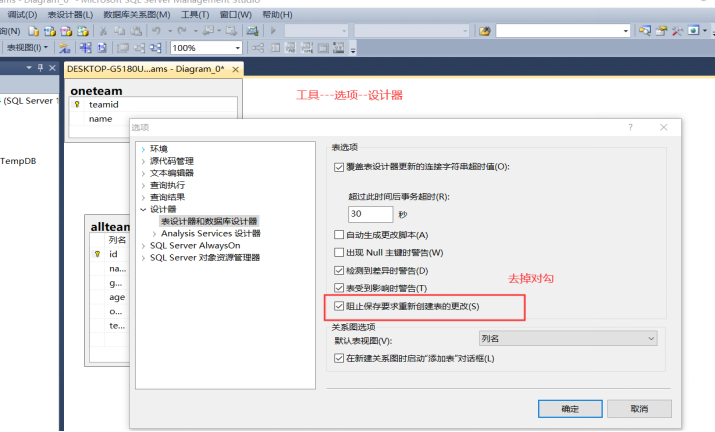Select the Diagram_0 document tab
This screenshot has width=715, height=432.
[146, 69]
